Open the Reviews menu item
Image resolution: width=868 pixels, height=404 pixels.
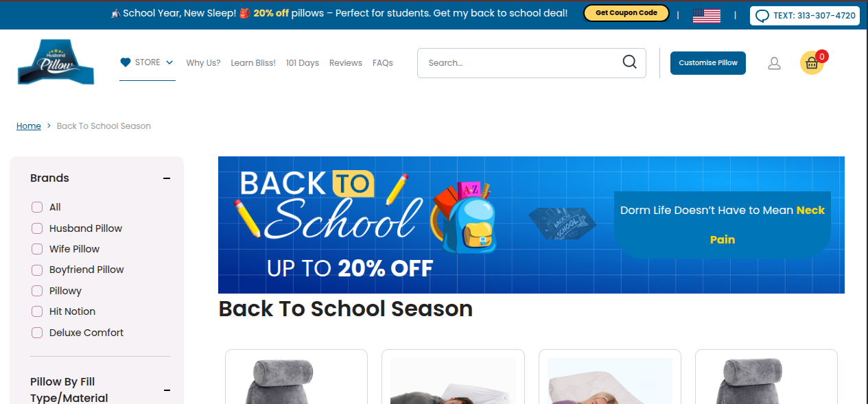point(345,63)
